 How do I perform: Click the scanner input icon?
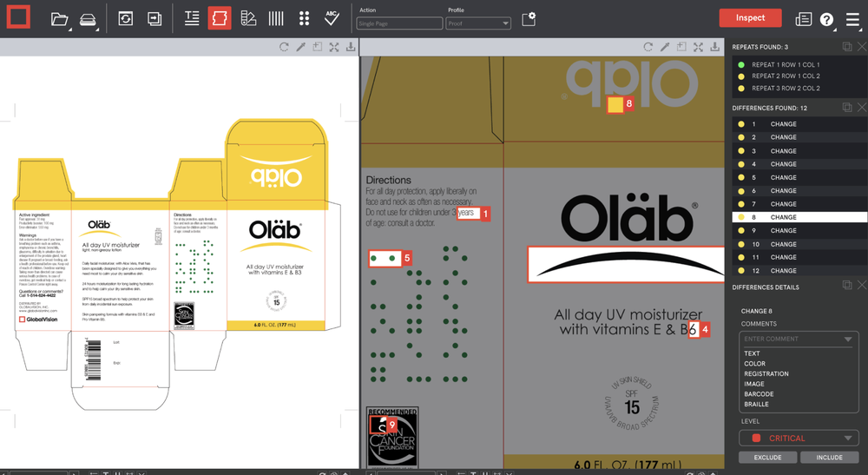click(x=88, y=20)
